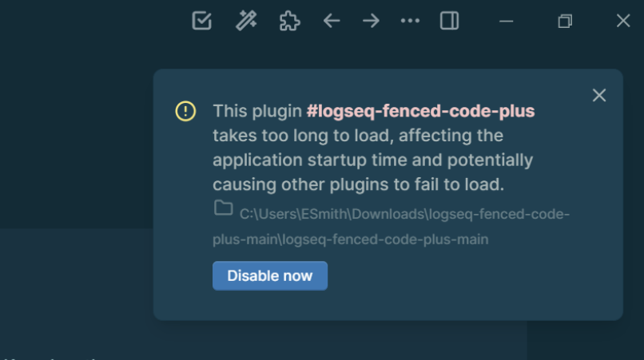Click the Disable now button
This screenshot has width=644, height=360.
tap(270, 276)
